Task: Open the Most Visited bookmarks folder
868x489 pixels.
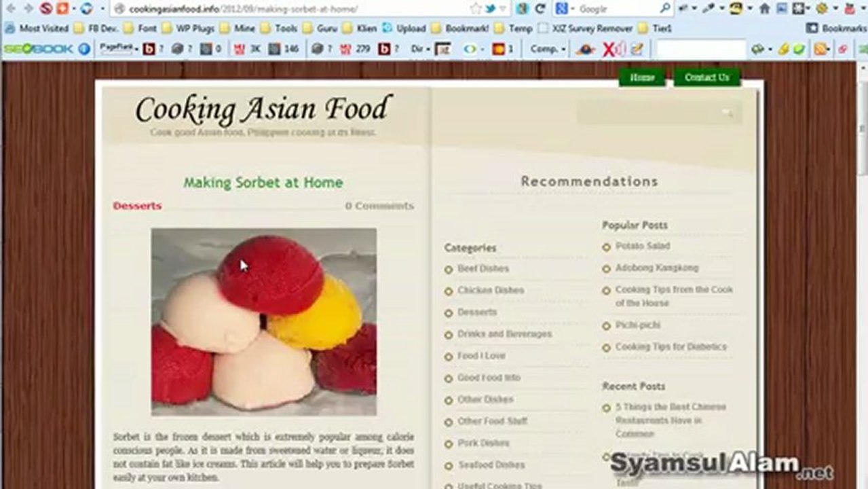Action: (37, 29)
